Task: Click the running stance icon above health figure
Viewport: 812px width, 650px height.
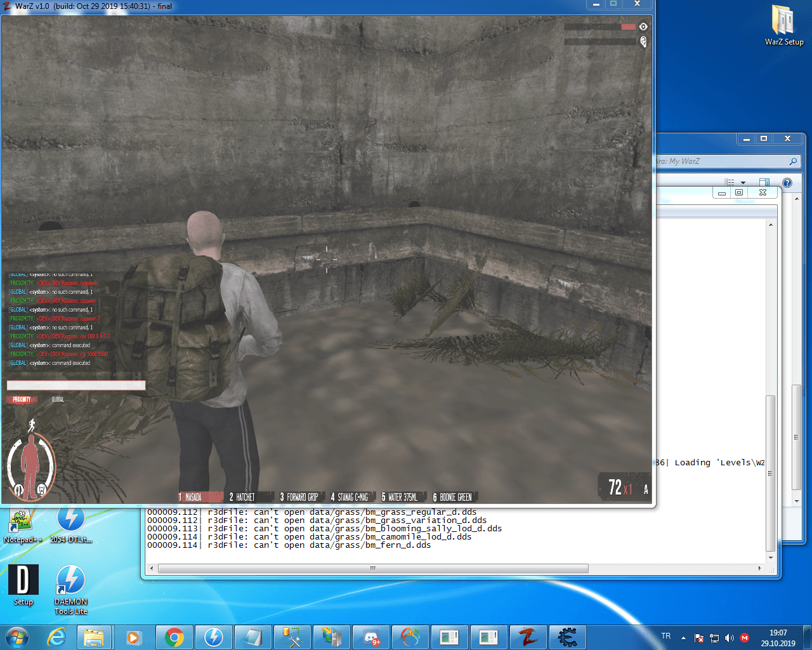Action: click(x=31, y=425)
